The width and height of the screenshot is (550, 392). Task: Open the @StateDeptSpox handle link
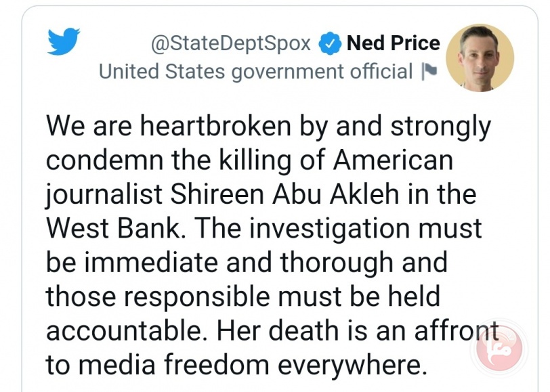[x=231, y=43]
